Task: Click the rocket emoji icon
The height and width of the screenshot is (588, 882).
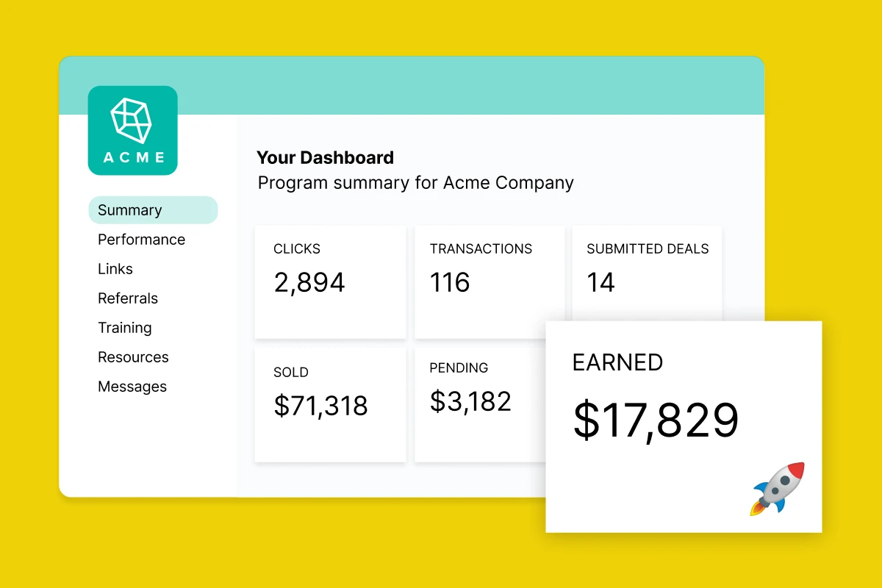Action: tap(778, 488)
